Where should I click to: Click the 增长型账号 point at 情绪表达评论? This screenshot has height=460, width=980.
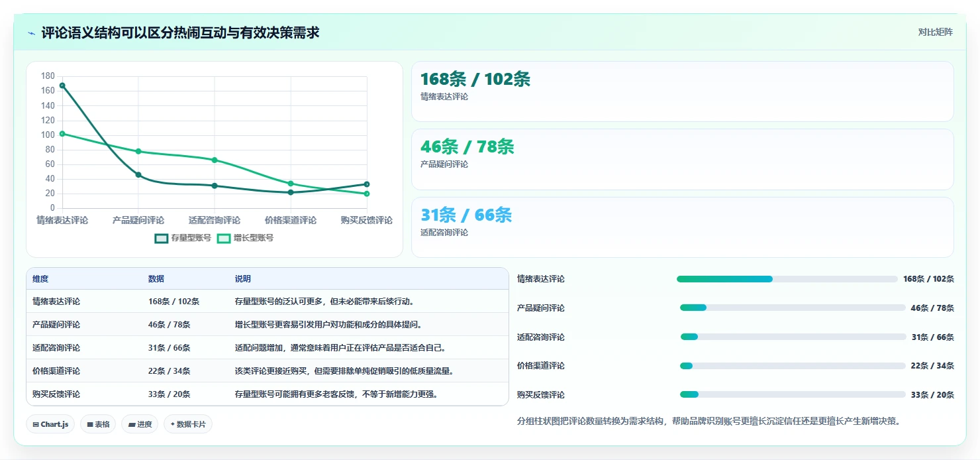[x=62, y=134]
